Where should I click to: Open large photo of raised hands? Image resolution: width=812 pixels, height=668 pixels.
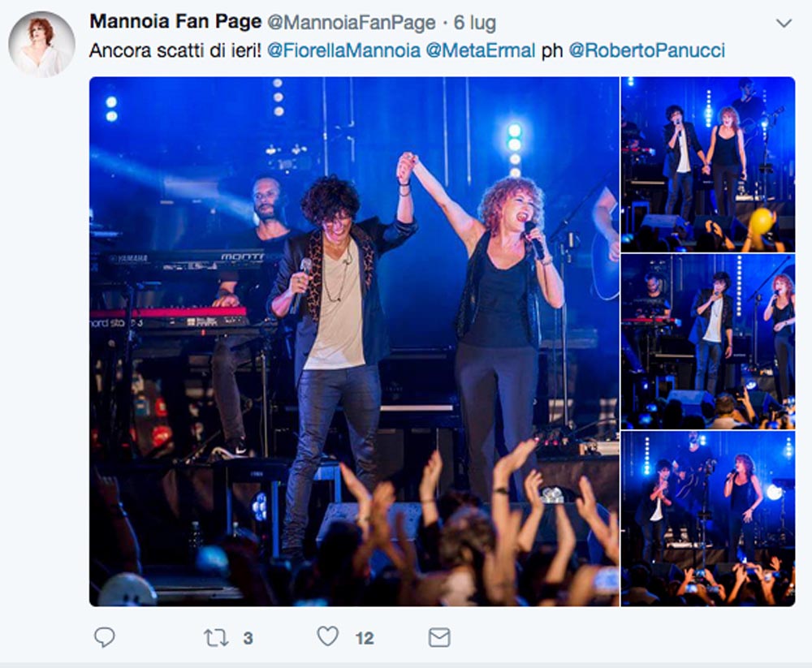pos(354,341)
